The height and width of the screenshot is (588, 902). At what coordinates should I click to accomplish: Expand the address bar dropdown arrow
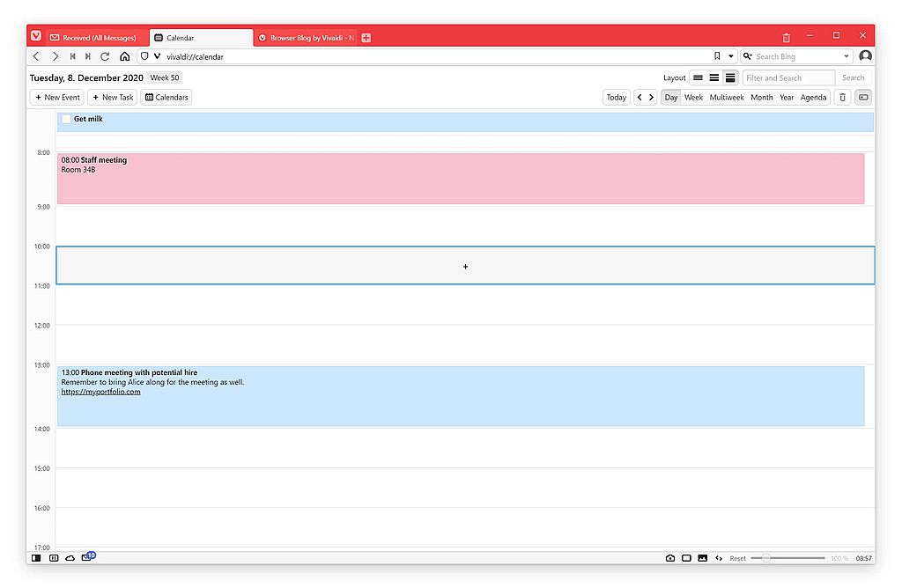click(730, 56)
